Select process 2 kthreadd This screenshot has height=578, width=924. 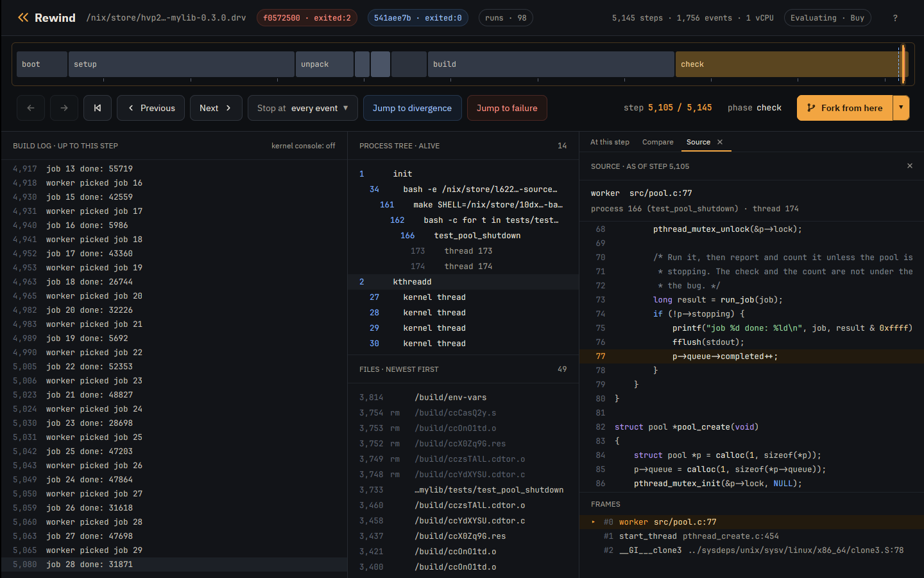(x=463, y=282)
